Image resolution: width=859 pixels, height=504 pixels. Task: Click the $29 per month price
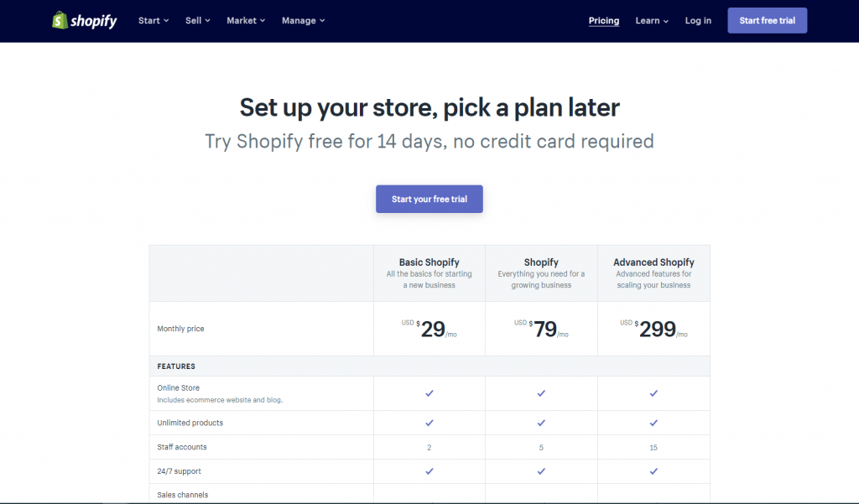pos(429,329)
